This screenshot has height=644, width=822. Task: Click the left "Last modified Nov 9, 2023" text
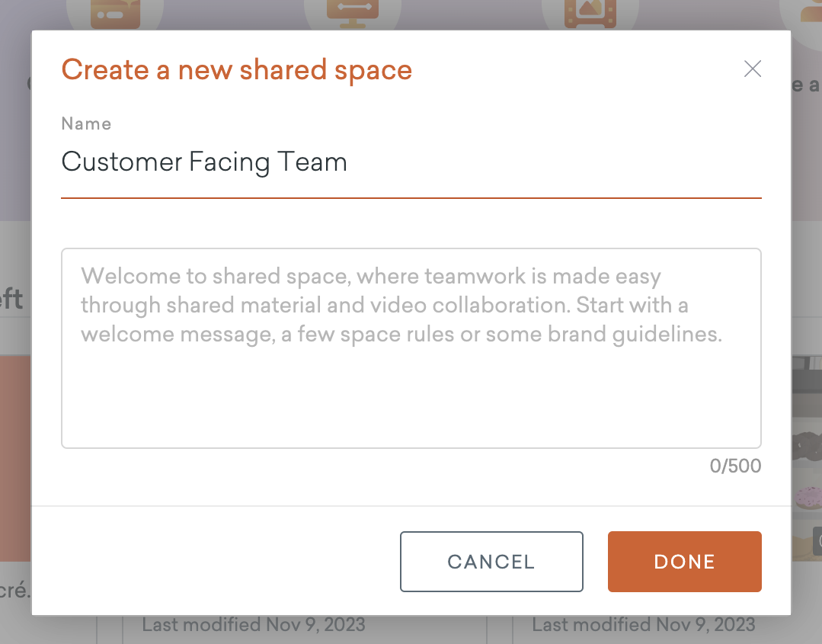254,626
